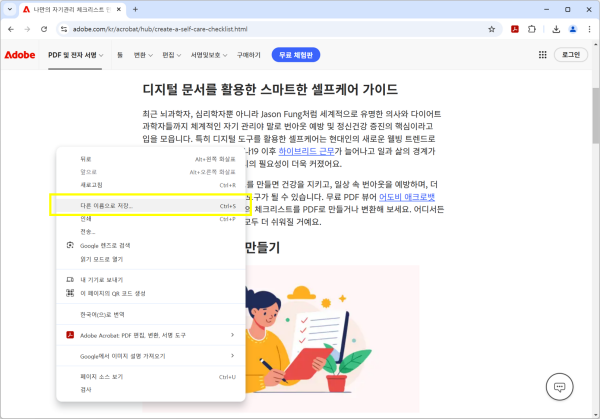This screenshot has width=600, height=419.
Task: Select 내 기기로 보내기 menu item
Action: point(151,280)
